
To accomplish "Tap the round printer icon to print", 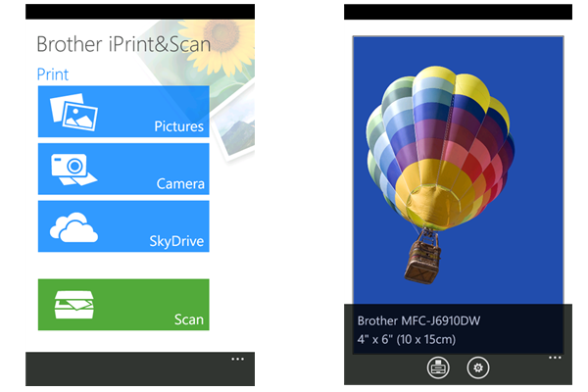I will [438, 367].
